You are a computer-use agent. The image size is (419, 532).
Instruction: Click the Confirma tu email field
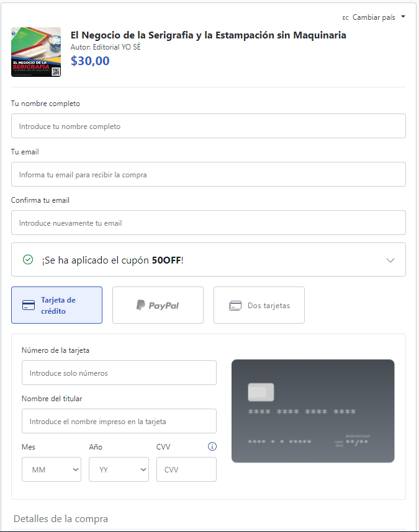(209, 223)
